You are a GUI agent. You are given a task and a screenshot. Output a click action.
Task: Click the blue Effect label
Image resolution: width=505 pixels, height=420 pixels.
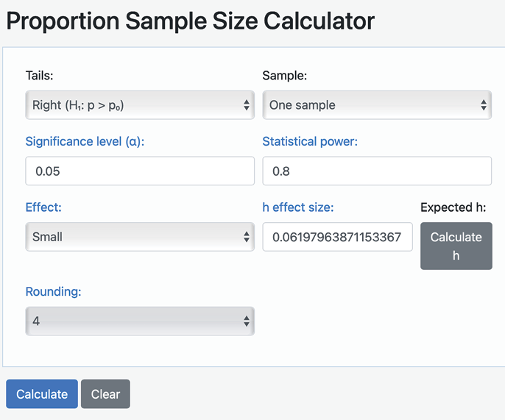43,207
